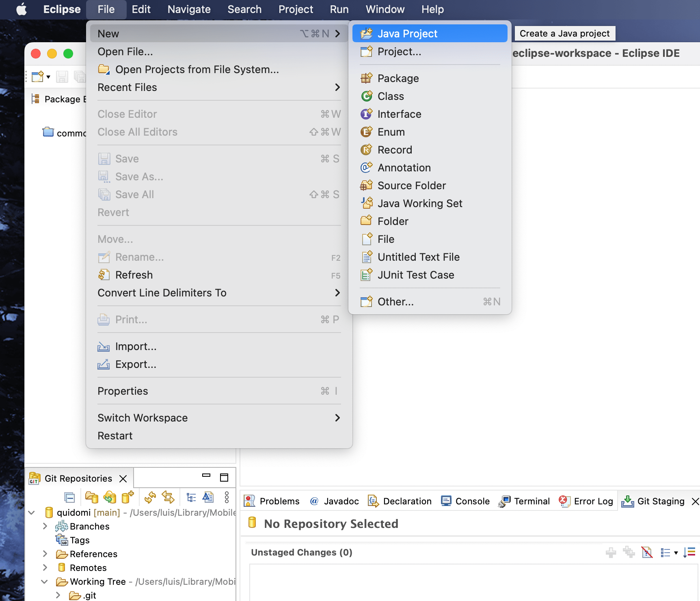Create a new Interface
This screenshot has width=700, height=601.
point(430,114)
